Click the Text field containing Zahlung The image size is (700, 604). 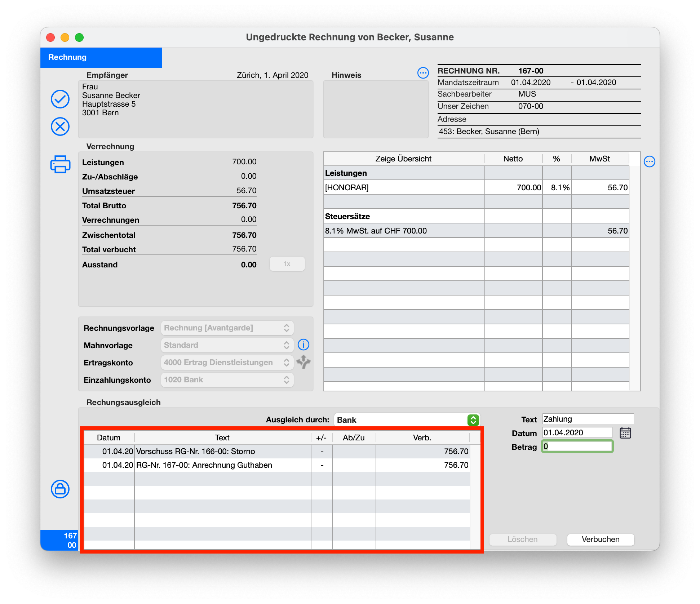pyautogui.click(x=588, y=419)
